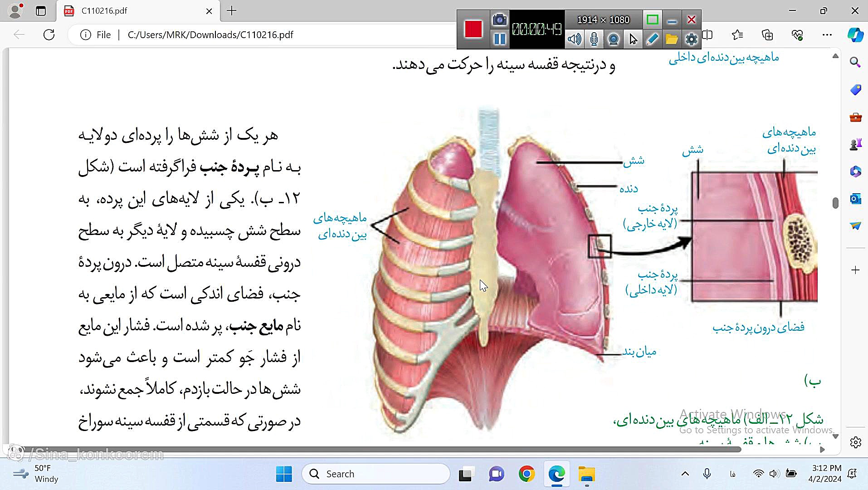
Task: Open File Explorer from the taskbar
Action: pyautogui.click(x=587, y=474)
